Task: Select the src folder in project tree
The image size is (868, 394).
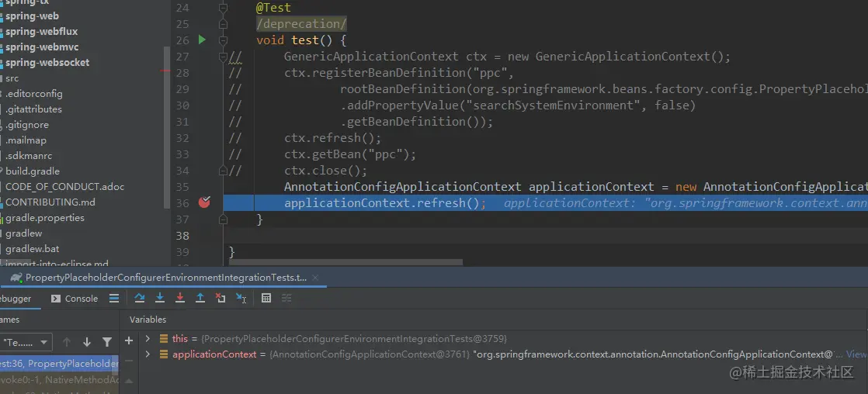Action: (12, 78)
